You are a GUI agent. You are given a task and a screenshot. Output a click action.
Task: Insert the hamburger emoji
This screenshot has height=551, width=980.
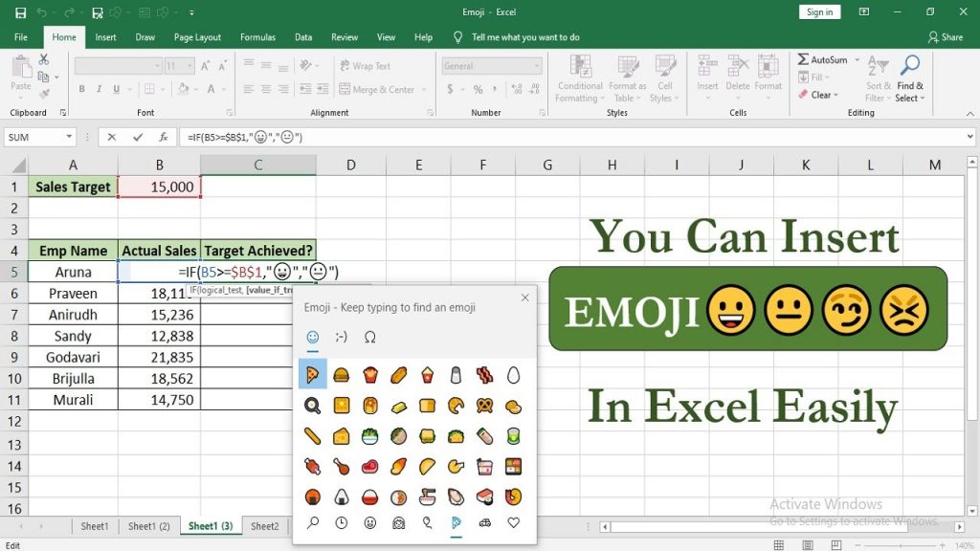341,374
